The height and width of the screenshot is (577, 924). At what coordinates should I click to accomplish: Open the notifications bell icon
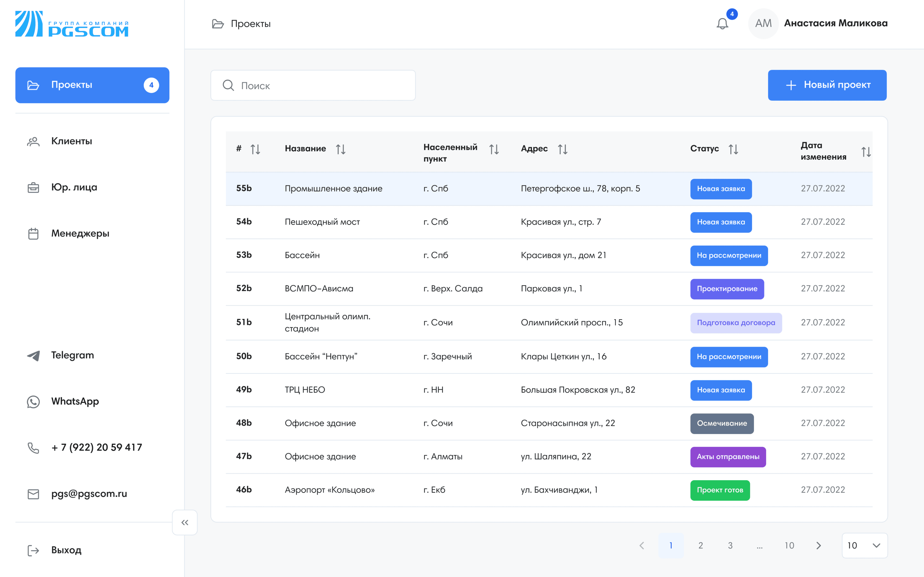pyautogui.click(x=722, y=24)
